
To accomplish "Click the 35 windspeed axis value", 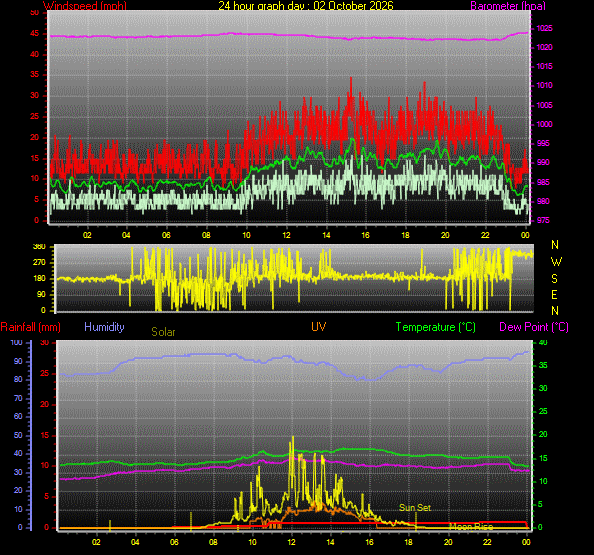I will pos(34,74).
